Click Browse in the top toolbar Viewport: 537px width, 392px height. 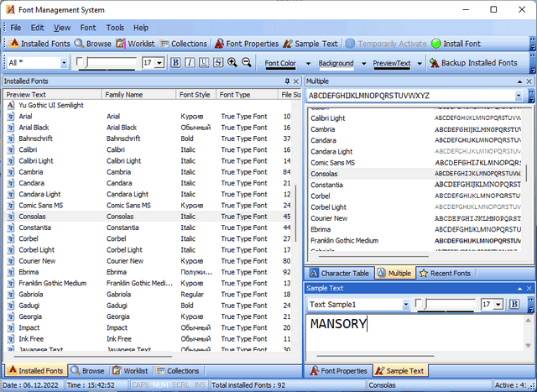click(92, 44)
